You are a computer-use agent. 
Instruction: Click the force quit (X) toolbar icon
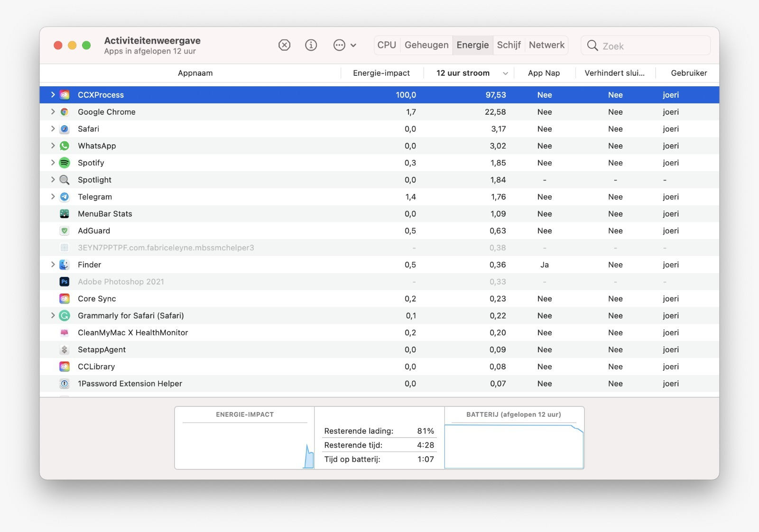click(284, 45)
